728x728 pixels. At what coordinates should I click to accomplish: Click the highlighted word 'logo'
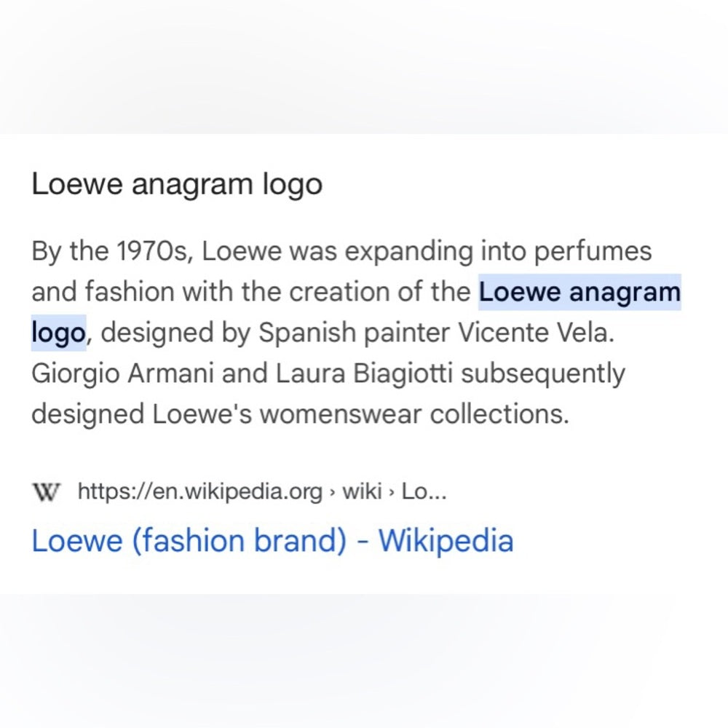pos(58,333)
